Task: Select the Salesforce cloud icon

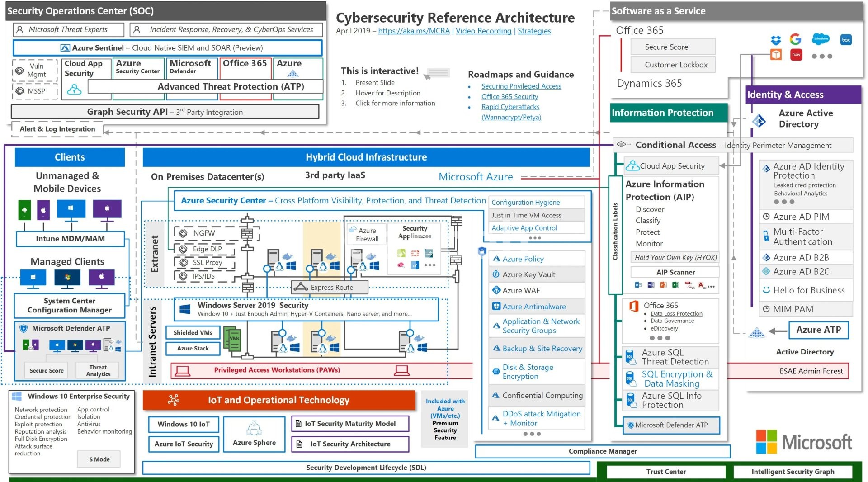Action: point(821,39)
